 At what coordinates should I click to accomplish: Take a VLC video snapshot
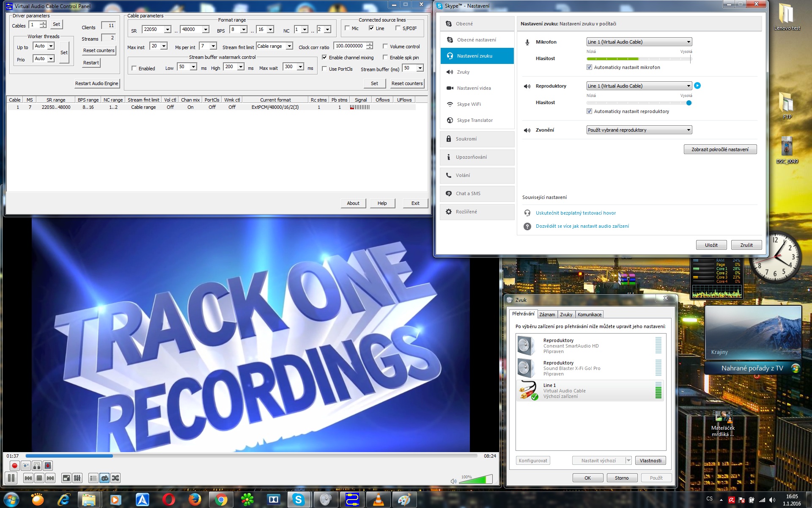26,466
